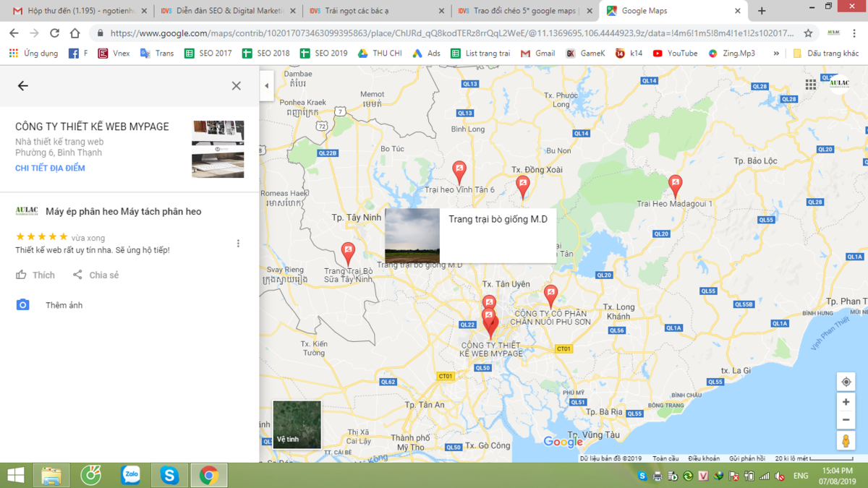Click the map pin near Tx. Đồng Xoài
This screenshot has height=488, width=868.
(523, 187)
